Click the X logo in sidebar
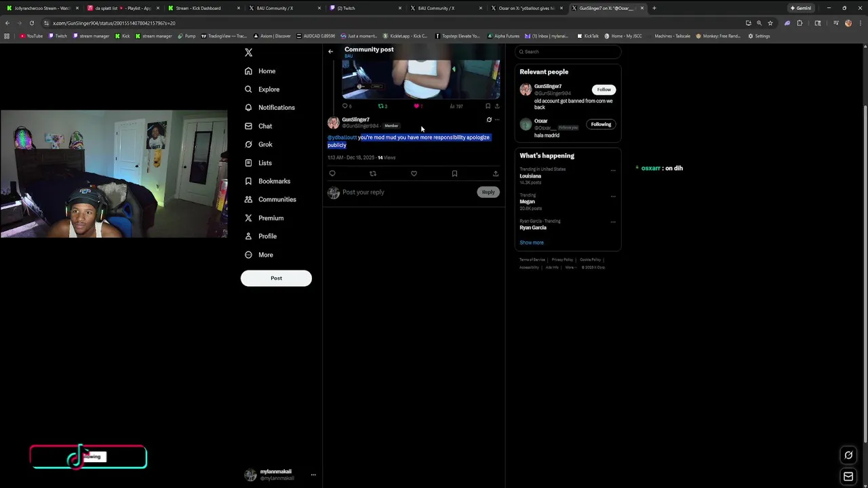Screen dimensions: 868x488 pyautogui.click(x=248, y=52)
